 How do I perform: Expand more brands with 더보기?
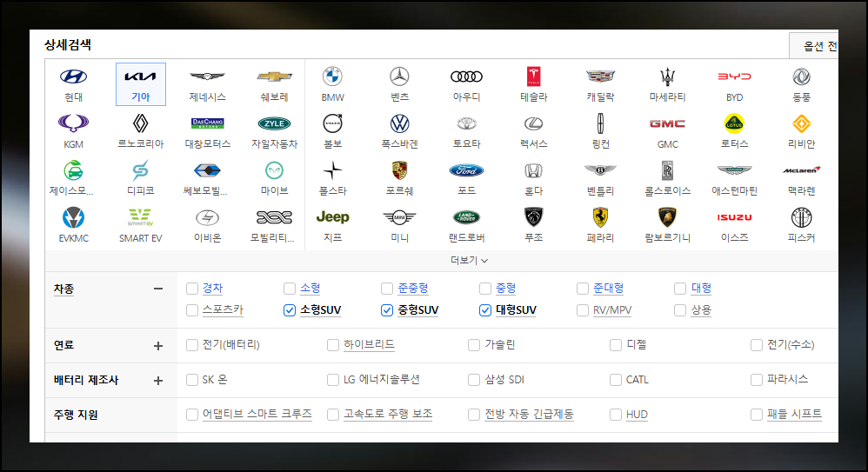point(469,261)
